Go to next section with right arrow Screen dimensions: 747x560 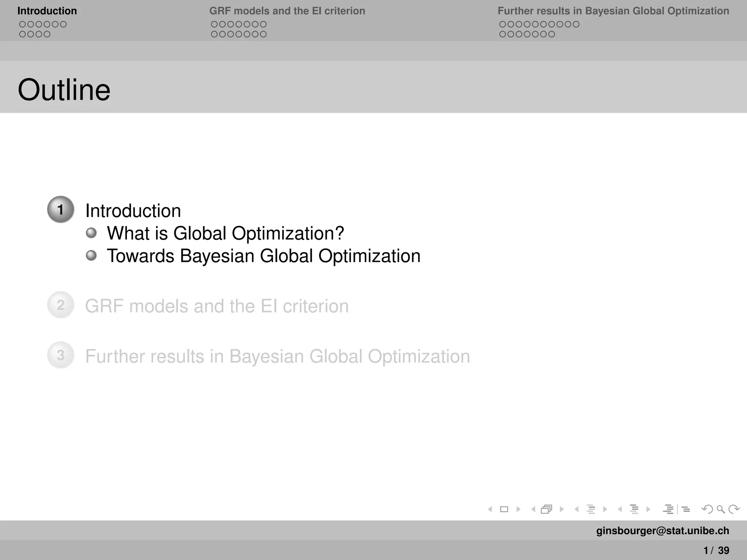648,509
